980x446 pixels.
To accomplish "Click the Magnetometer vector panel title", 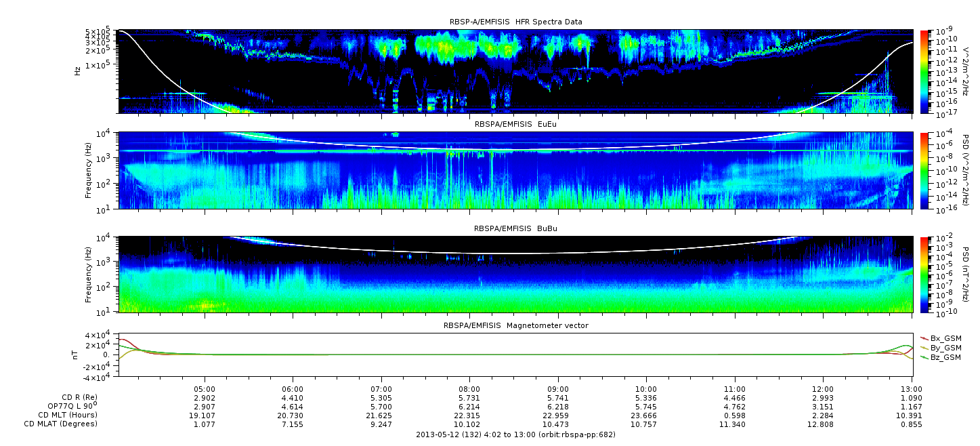I will click(515, 325).
